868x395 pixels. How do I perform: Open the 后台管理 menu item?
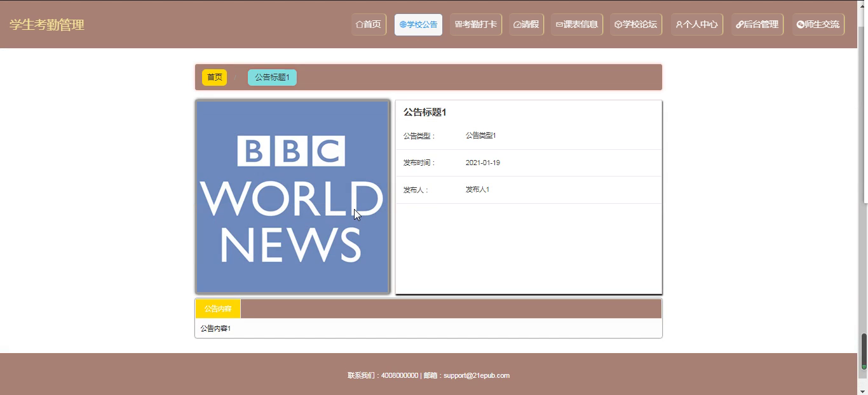(757, 25)
